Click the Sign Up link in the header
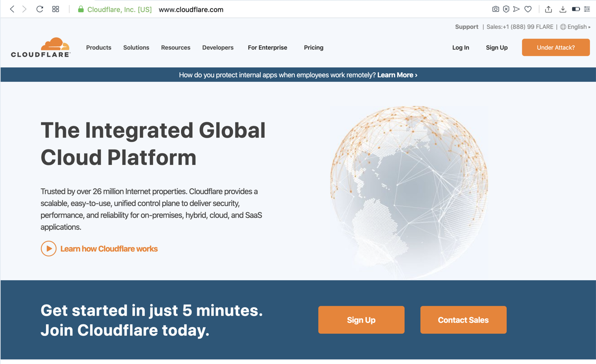 point(497,48)
